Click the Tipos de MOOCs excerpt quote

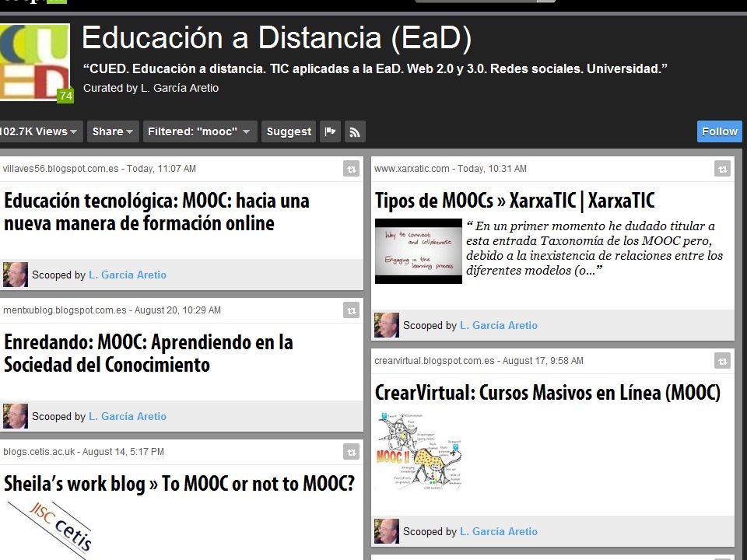coord(594,248)
